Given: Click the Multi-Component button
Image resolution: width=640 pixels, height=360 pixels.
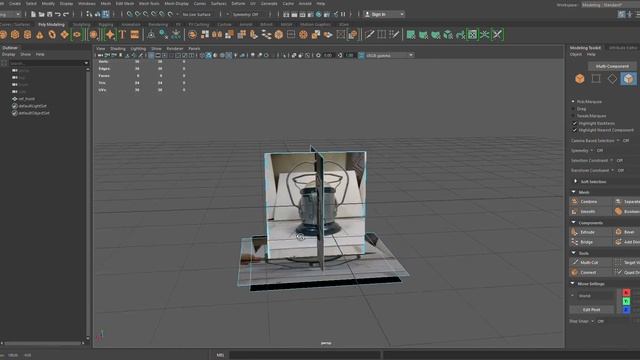Looking at the screenshot, I should pos(612,66).
